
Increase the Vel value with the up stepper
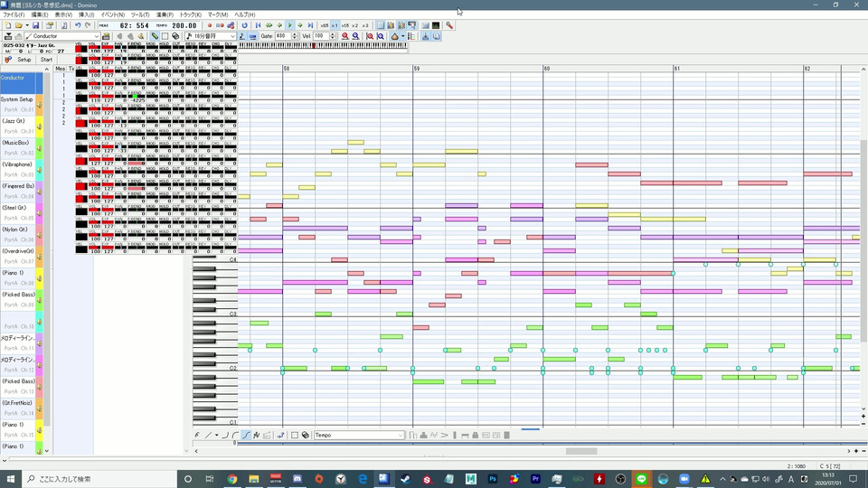(x=333, y=34)
